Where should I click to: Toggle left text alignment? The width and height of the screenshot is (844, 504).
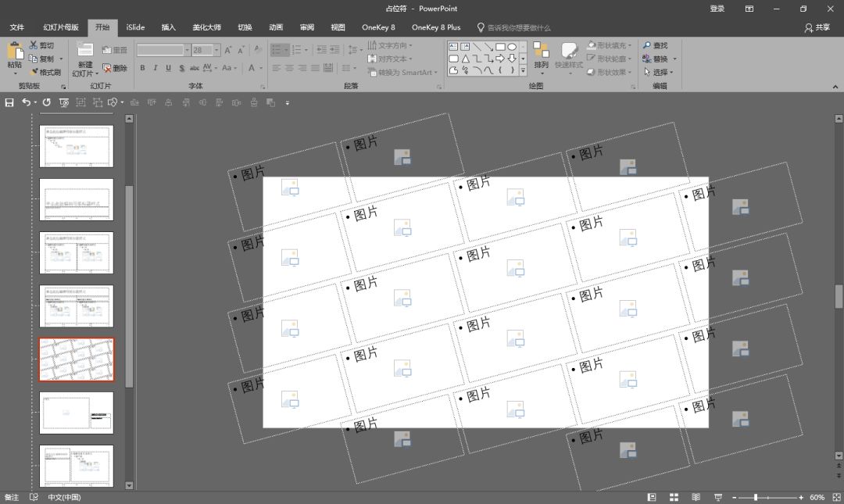[276, 68]
